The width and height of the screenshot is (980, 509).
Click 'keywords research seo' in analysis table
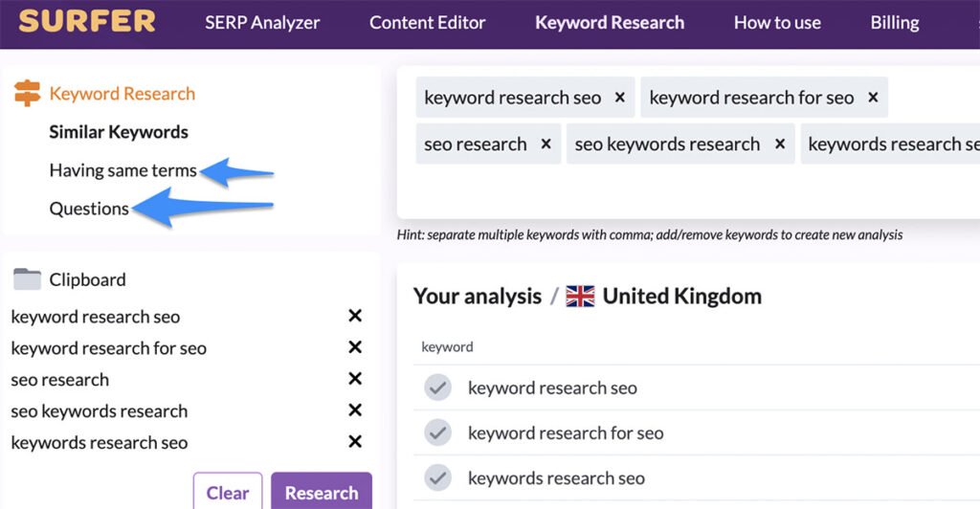pyautogui.click(x=556, y=478)
